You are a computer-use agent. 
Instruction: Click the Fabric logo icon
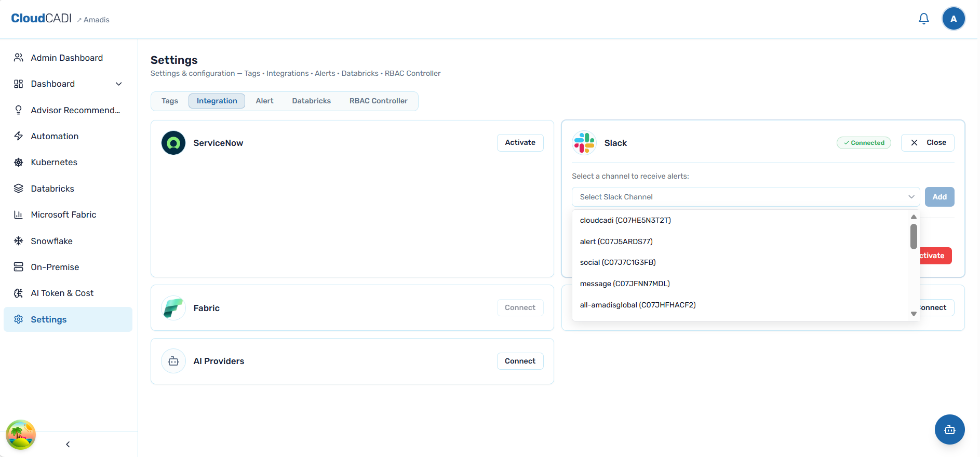pos(173,308)
